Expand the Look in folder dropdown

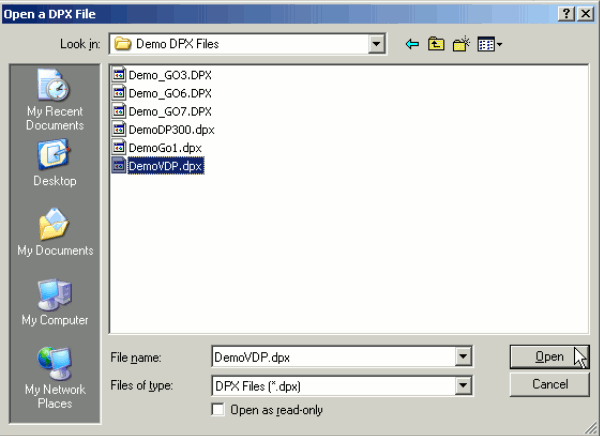point(376,44)
